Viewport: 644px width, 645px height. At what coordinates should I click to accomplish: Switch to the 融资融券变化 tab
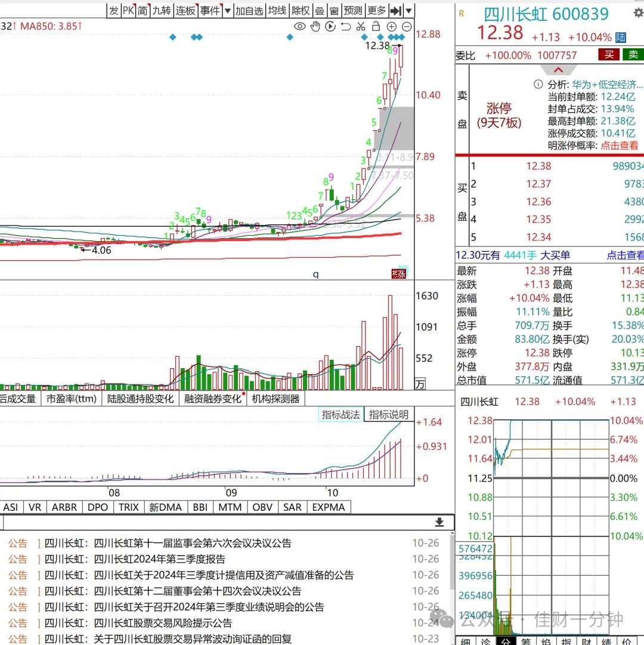(x=213, y=399)
